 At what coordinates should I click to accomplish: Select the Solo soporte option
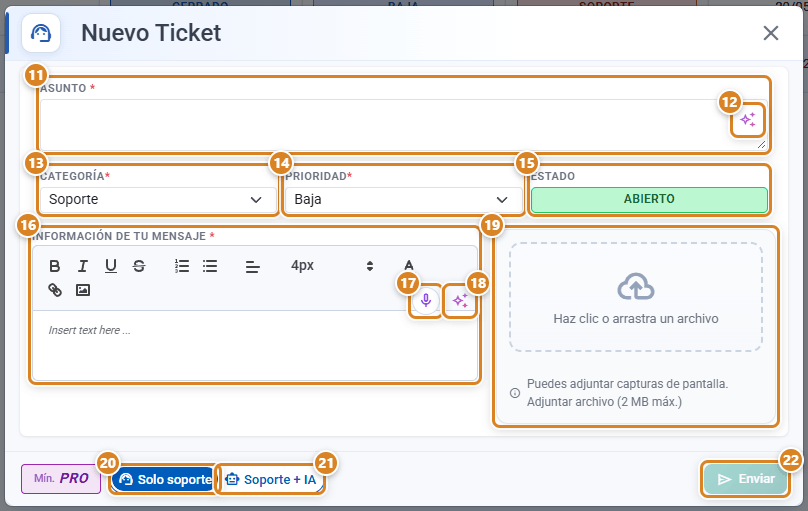[164, 480]
